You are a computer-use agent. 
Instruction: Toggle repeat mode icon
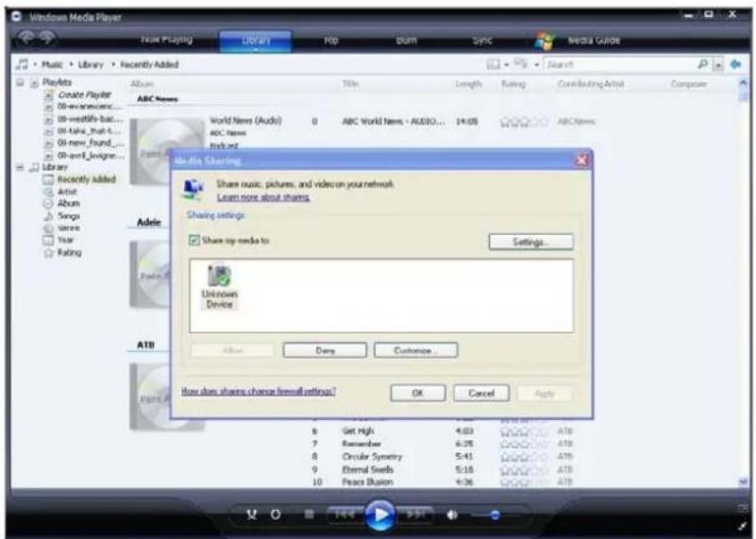click(276, 514)
